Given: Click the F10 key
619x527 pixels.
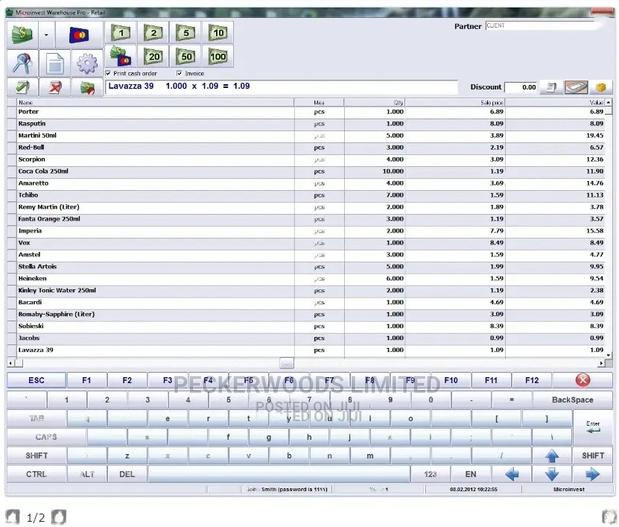Looking at the screenshot, I should coord(451,380).
